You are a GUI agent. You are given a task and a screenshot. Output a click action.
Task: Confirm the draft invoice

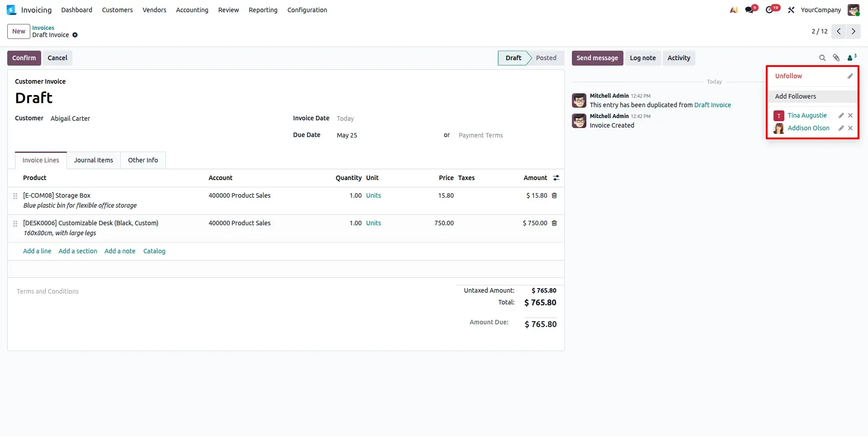(x=24, y=58)
